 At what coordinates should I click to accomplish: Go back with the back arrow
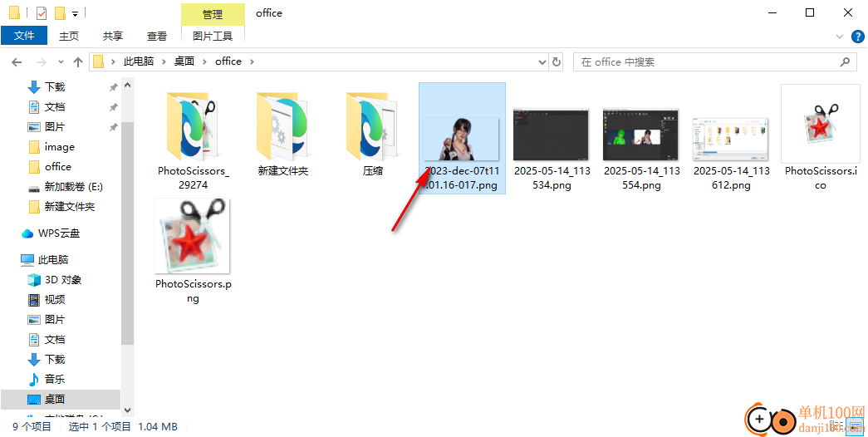pyautogui.click(x=17, y=62)
